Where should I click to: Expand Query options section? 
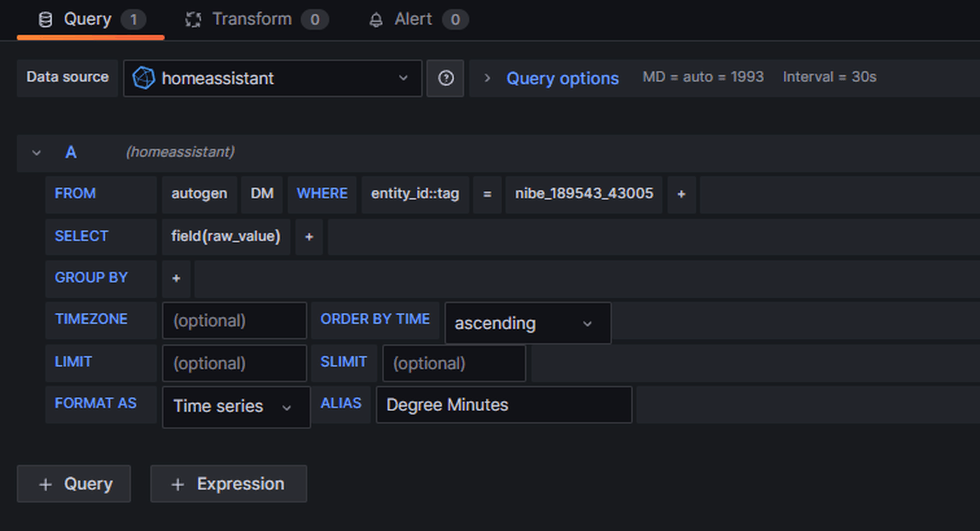coord(486,78)
